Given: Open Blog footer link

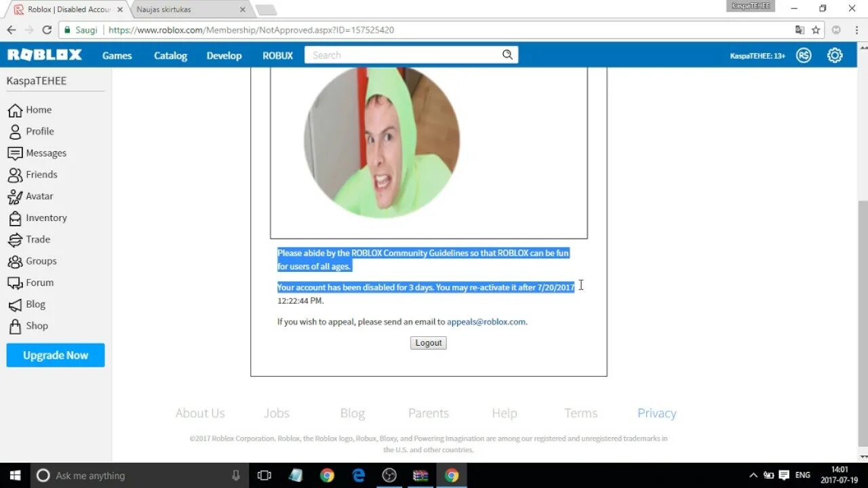Looking at the screenshot, I should point(353,413).
